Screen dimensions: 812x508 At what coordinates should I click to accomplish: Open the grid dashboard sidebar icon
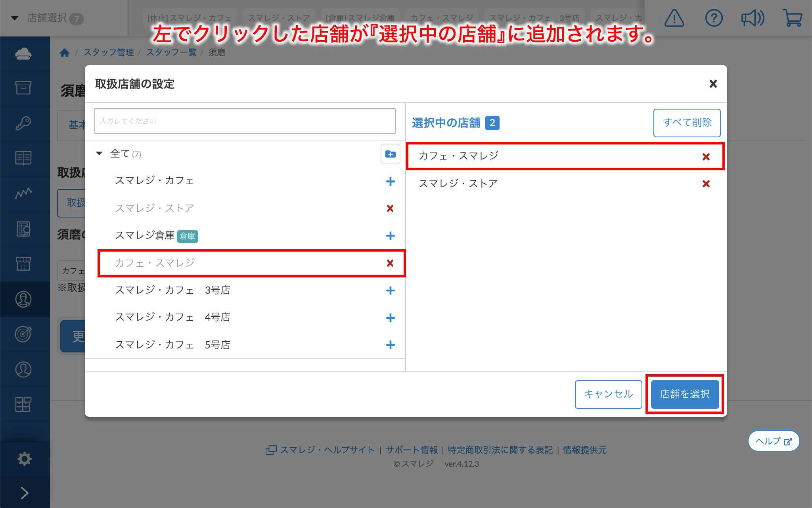(x=23, y=404)
